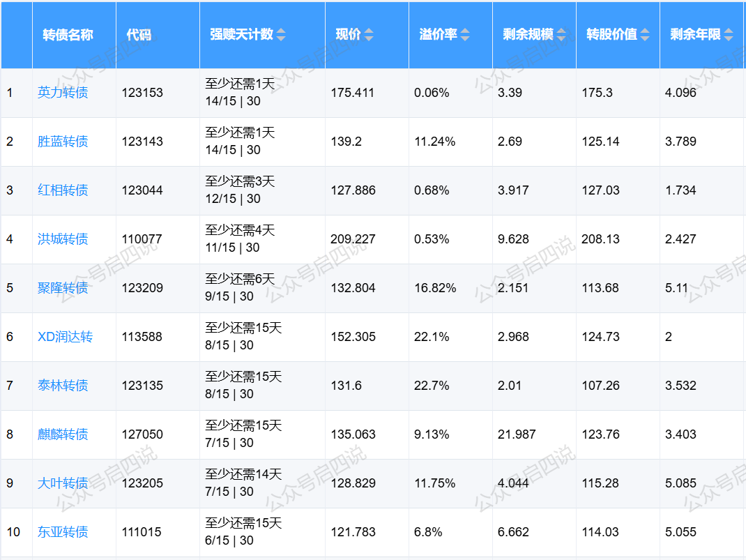Click the 红相转债 bond name
Image resolution: width=746 pixels, height=560 pixels.
click(x=63, y=190)
